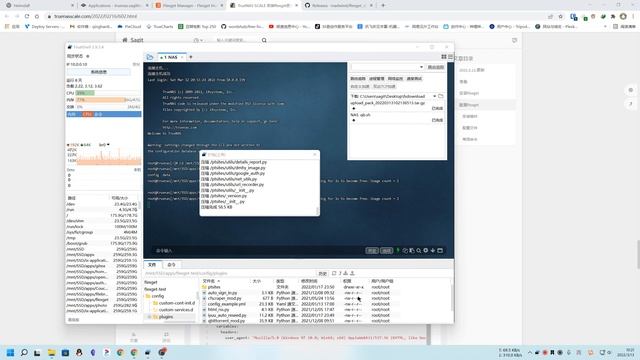Open the session folder icon left of NAS tab
Viewport: 640px width, 360px height.
[x=150, y=57]
